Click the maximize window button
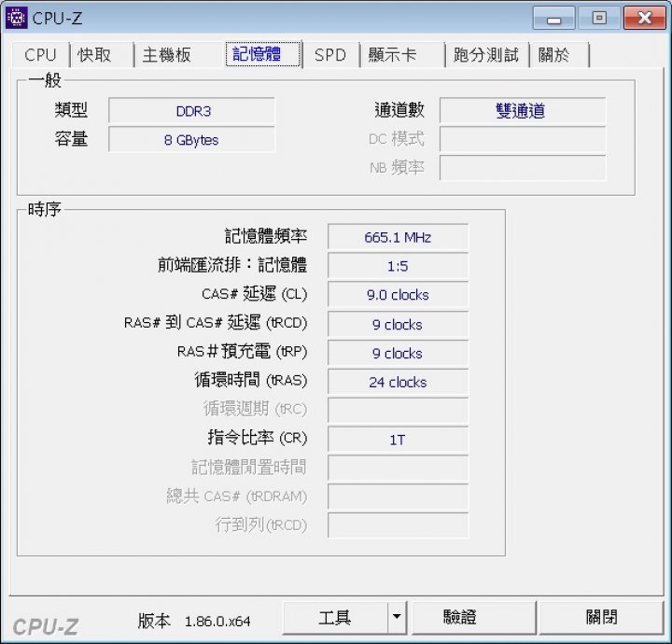 [x=599, y=18]
